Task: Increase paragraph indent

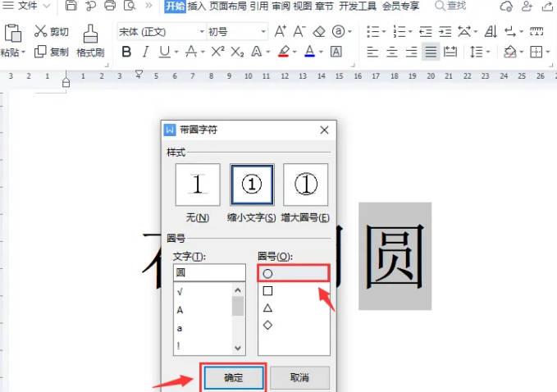Action: [445, 32]
